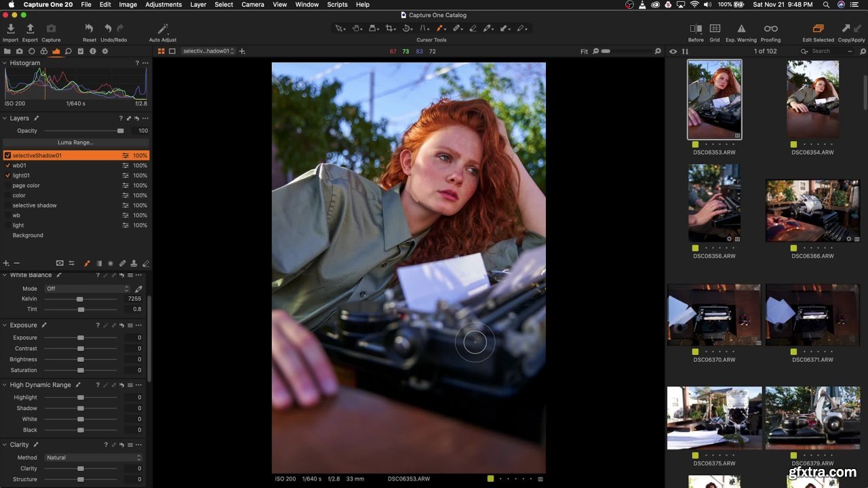The height and width of the screenshot is (488, 868).
Task: Uncheck the wb01 layer
Action: tap(7, 165)
